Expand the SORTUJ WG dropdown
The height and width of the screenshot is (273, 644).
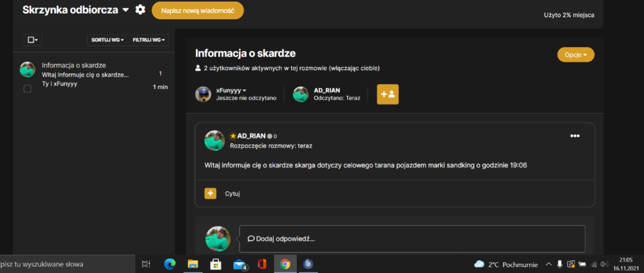coord(108,40)
